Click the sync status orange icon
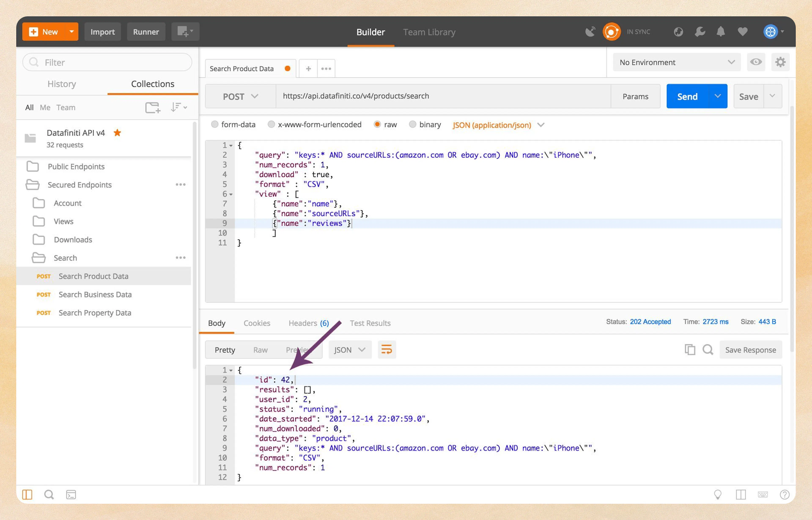812x520 pixels. [x=611, y=32]
